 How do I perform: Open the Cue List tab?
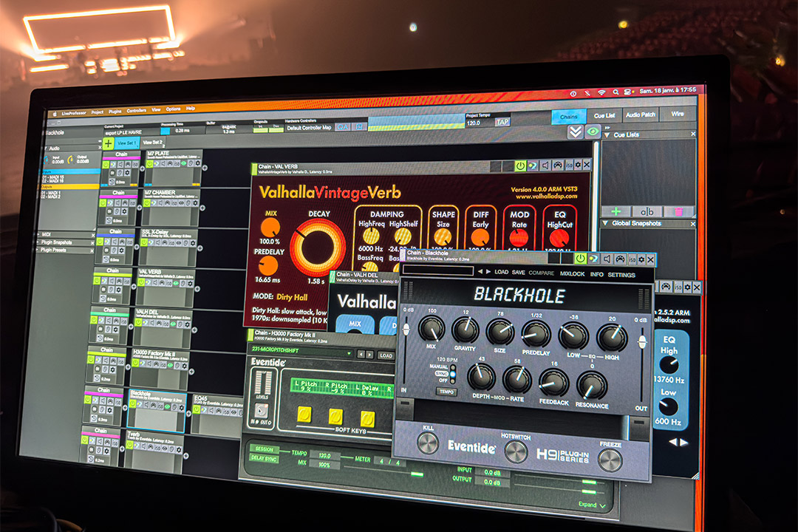604,115
